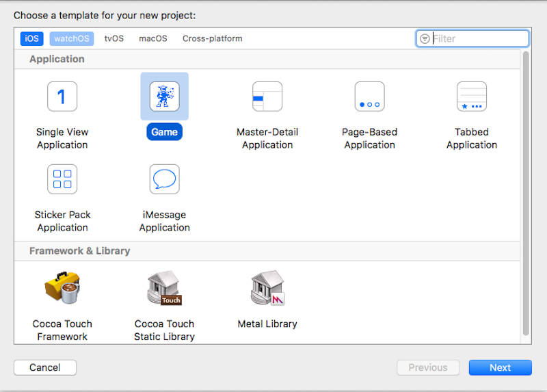Click the 'Sticker Pack Application' label
The image size is (547, 392).
click(62, 221)
